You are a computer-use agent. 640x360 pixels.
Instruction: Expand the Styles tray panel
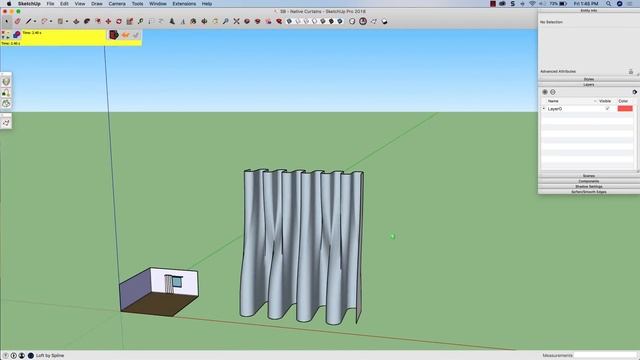pyautogui.click(x=589, y=79)
